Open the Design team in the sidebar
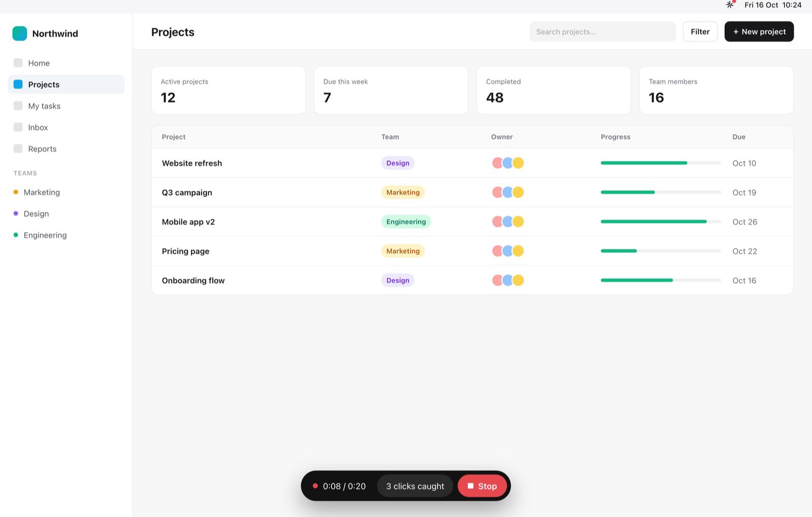This screenshot has width=812, height=517. [66, 214]
